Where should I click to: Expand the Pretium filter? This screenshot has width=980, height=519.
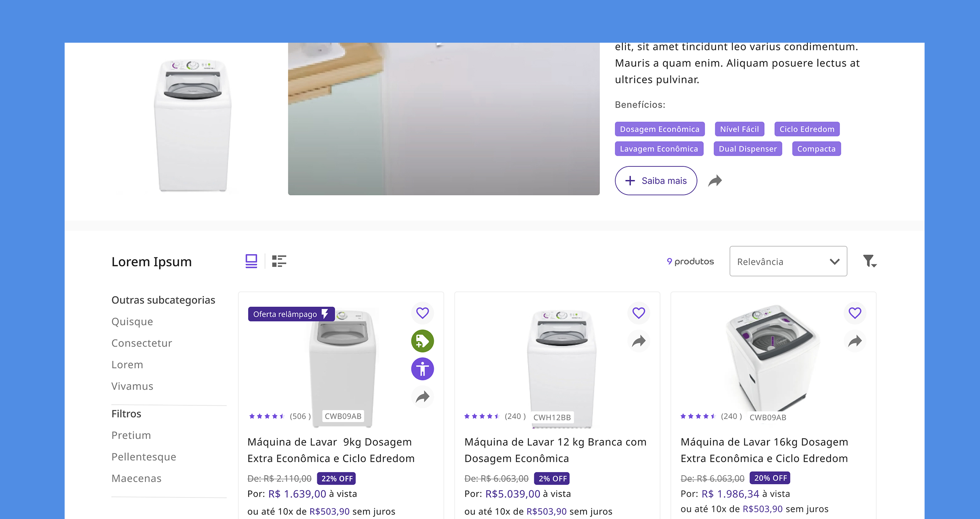click(x=131, y=435)
